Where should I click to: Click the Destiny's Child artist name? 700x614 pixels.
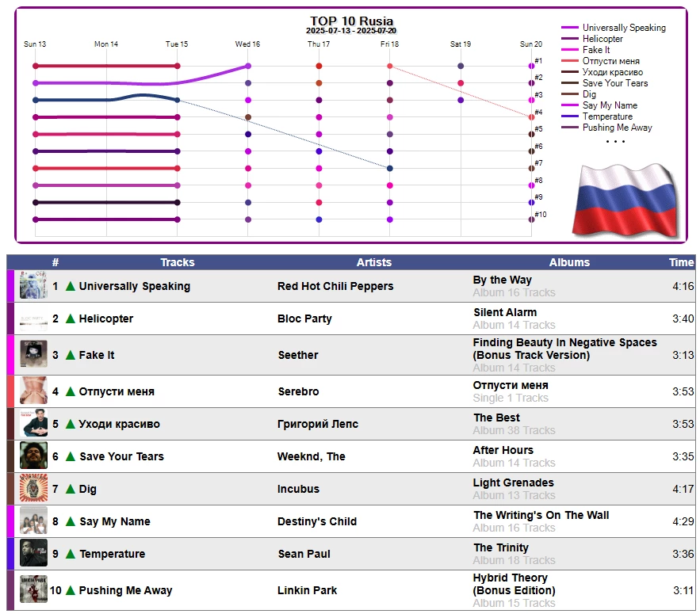pos(317,521)
